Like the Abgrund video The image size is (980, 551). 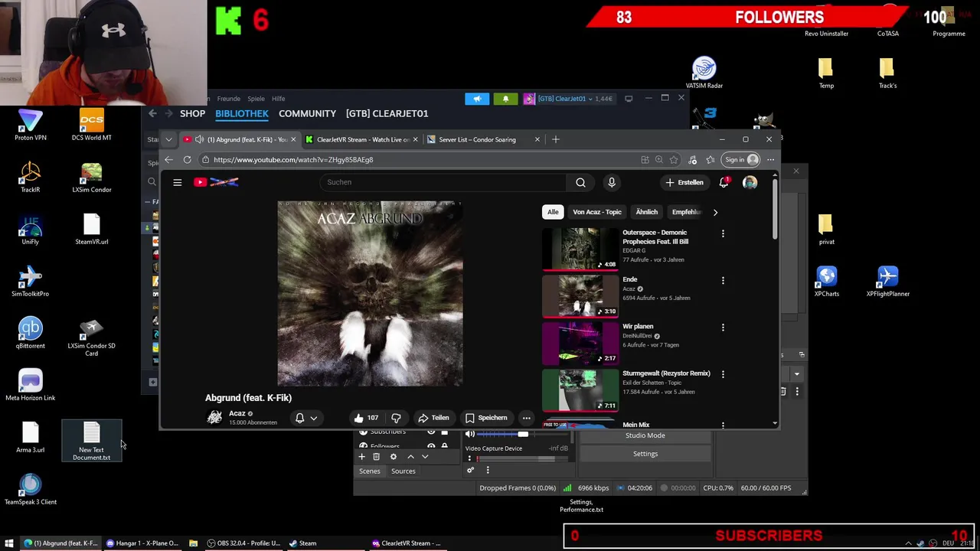pyautogui.click(x=365, y=418)
